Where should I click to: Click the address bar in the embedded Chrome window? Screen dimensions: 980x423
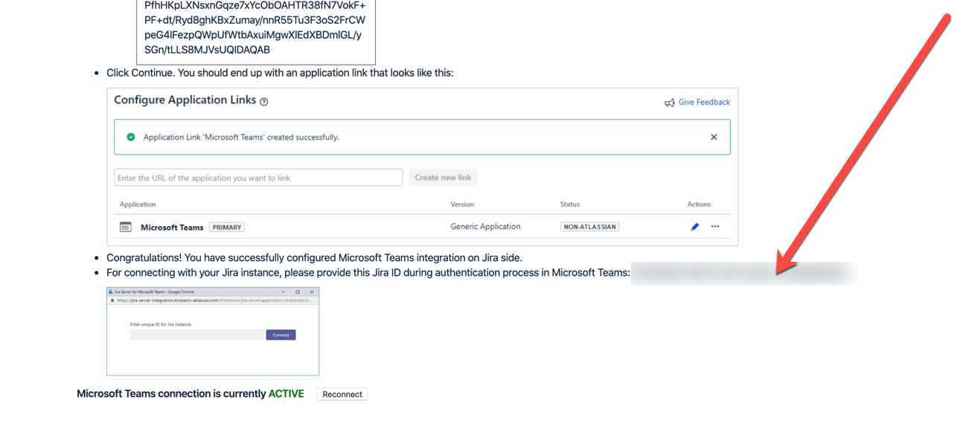(x=213, y=300)
